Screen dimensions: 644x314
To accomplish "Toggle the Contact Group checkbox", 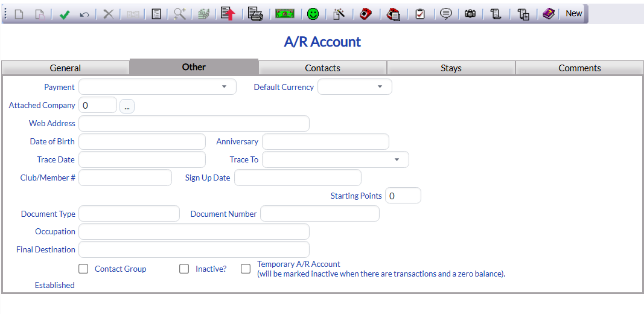I will 83,269.
